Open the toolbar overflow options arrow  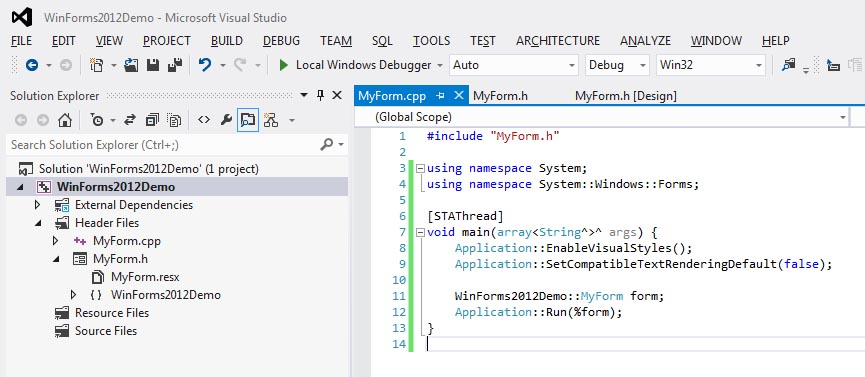click(x=806, y=70)
